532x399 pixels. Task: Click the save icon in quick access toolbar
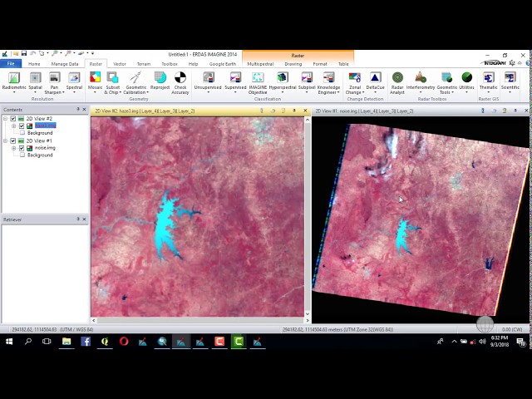pyautogui.click(x=24, y=53)
